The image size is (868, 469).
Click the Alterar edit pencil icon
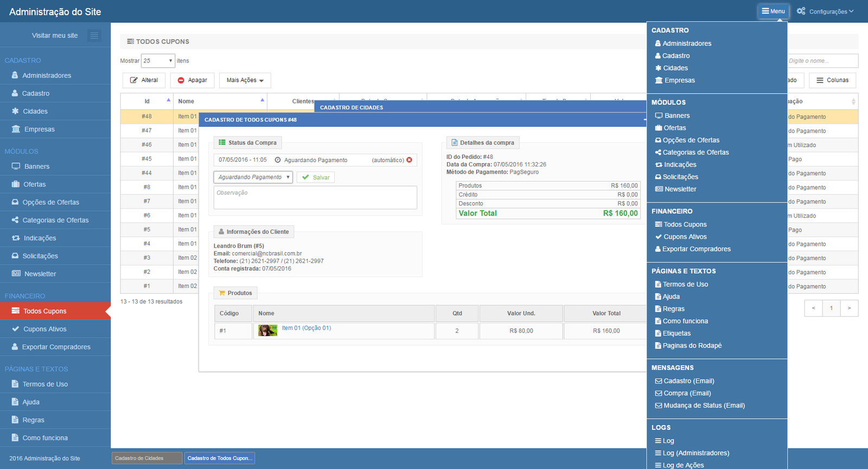pyautogui.click(x=134, y=80)
